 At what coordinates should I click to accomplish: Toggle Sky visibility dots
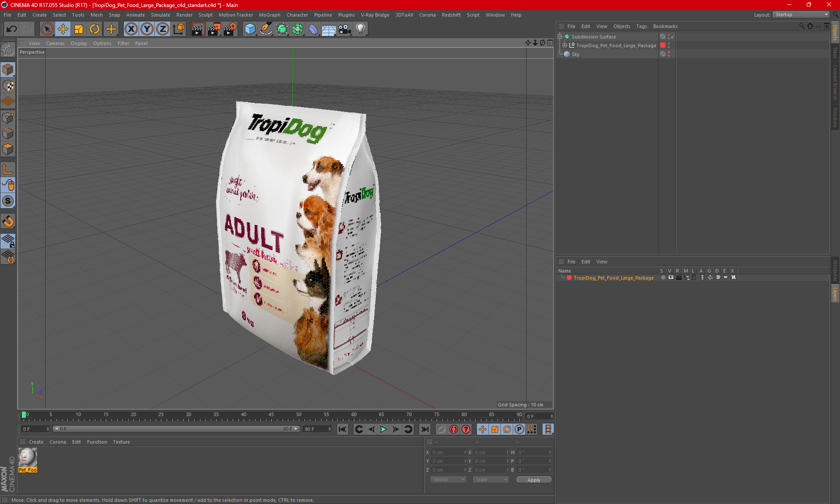pyautogui.click(x=668, y=54)
